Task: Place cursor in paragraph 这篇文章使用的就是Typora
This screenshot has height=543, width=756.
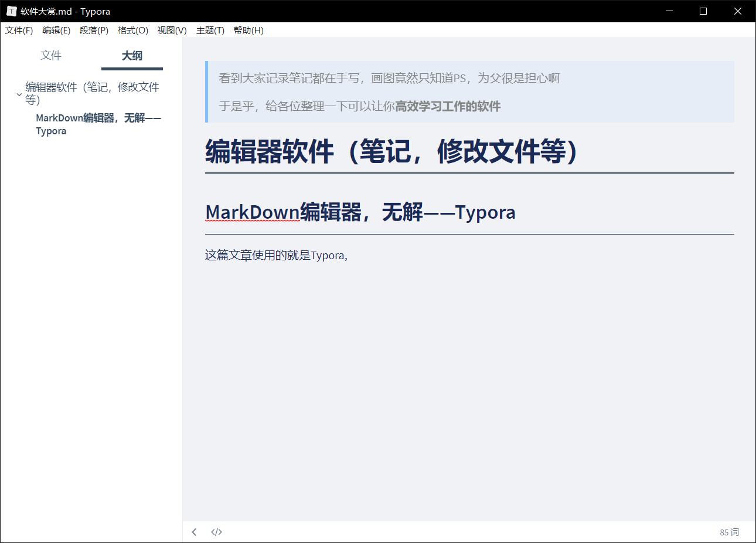Action: [277, 255]
